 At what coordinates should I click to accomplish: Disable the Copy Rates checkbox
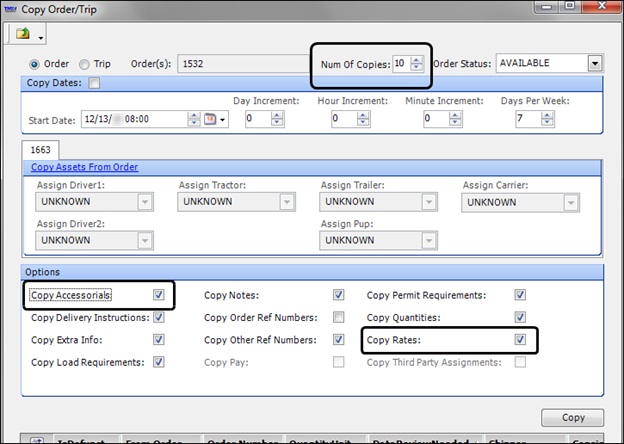click(x=519, y=340)
